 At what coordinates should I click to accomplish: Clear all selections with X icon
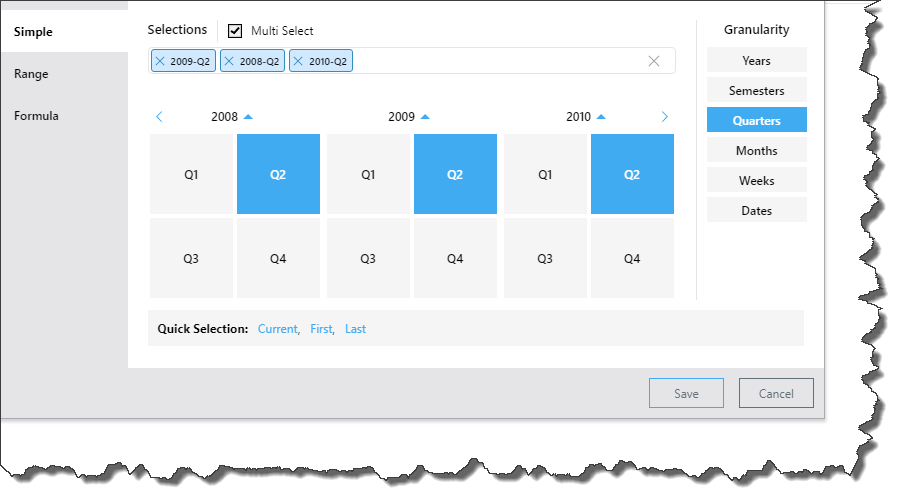654,61
